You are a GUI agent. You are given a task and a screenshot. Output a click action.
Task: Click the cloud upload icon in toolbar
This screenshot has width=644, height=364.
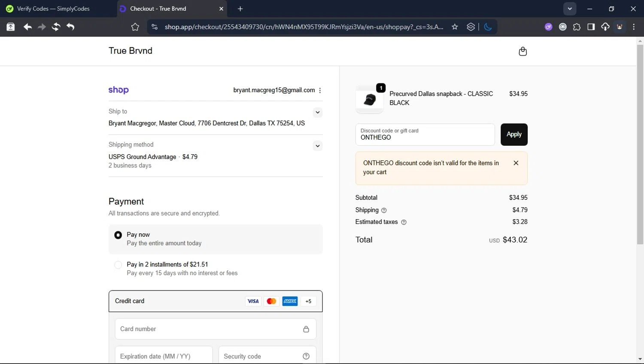(605, 27)
